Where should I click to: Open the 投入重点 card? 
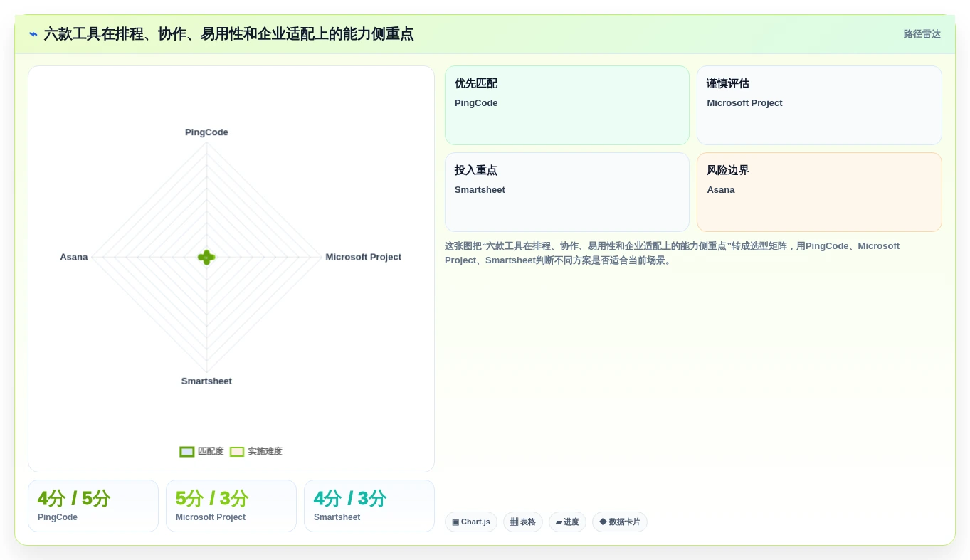click(x=567, y=192)
